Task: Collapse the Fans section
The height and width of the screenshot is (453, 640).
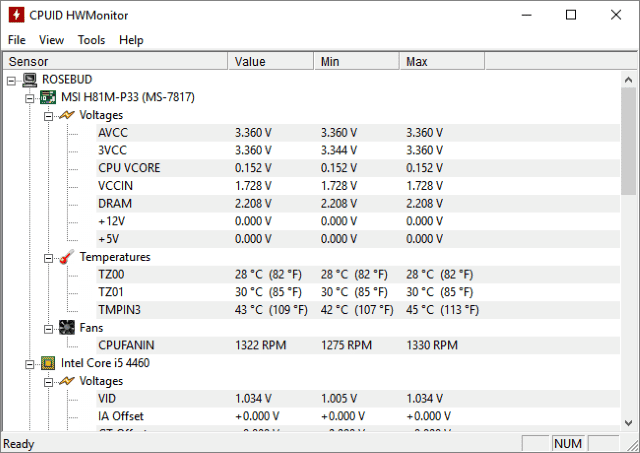Action: point(49,327)
